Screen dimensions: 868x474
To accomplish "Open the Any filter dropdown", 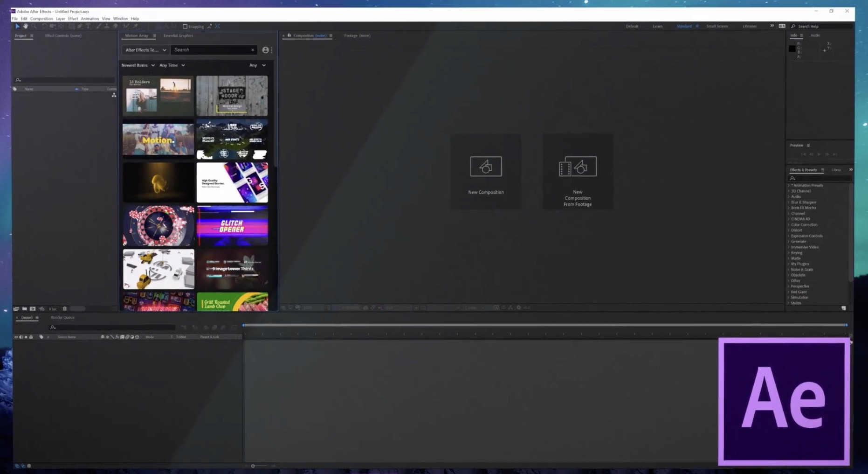I will tap(257, 65).
